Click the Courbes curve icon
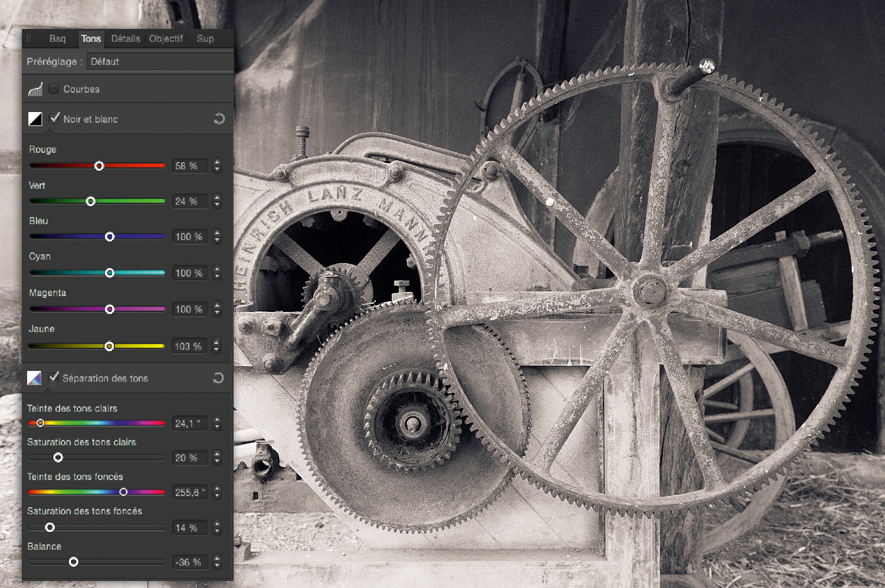885x588 pixels. [35, 89]
